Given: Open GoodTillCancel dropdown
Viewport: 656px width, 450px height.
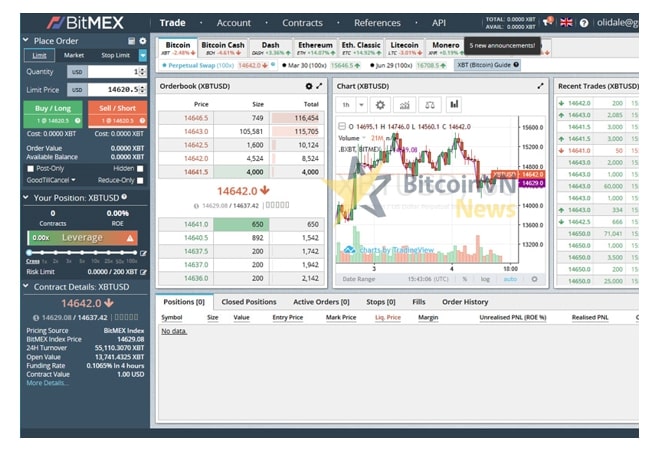Looking at the screenshot, I should [x=51, y=180].
